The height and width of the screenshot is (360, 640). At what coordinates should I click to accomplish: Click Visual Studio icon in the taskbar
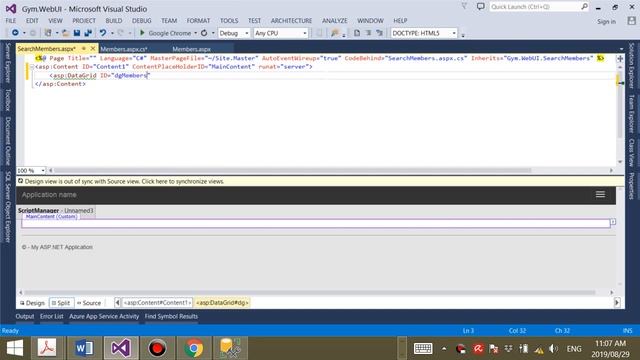[x=121, y=348]
